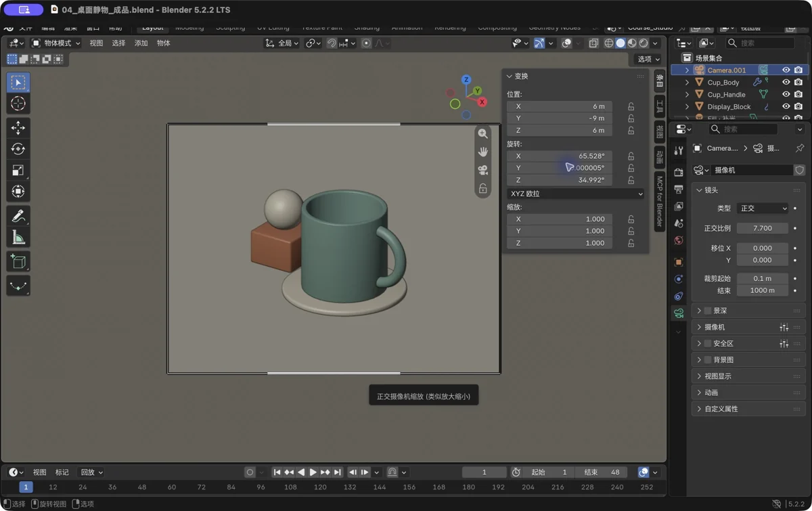Choose the Move tool
Image resolution: width=812 pixels, height=511 pixels.
coord(18,128)
